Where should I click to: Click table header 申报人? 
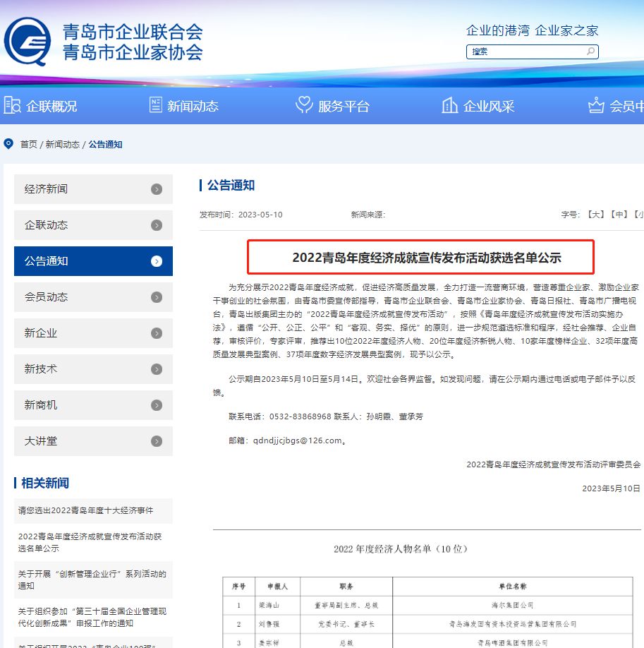[x=277, y=586]
